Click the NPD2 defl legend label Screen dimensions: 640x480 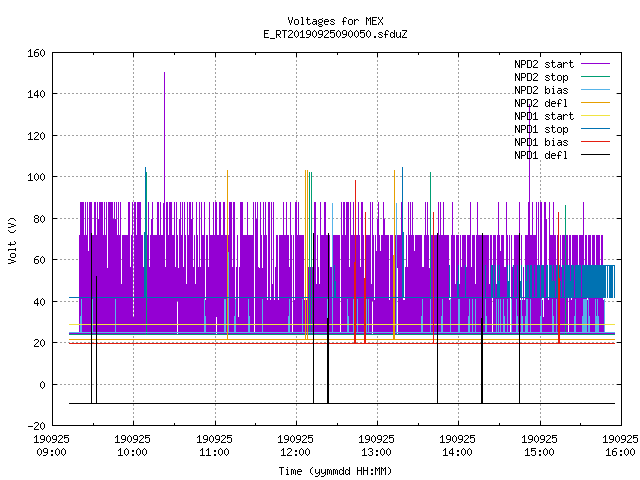click(541, 103)
